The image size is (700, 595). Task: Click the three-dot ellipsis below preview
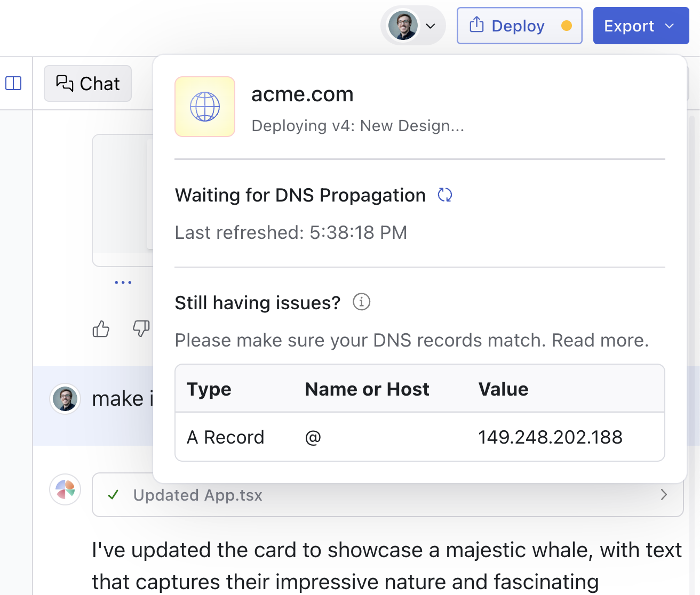[x=123, y=282]
